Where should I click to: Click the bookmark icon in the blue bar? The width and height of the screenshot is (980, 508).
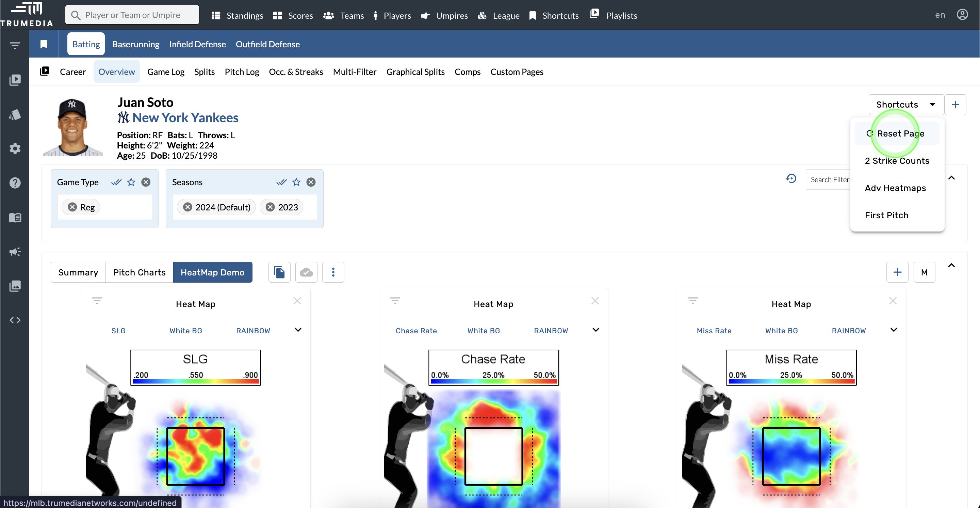(x=44, y=44)
